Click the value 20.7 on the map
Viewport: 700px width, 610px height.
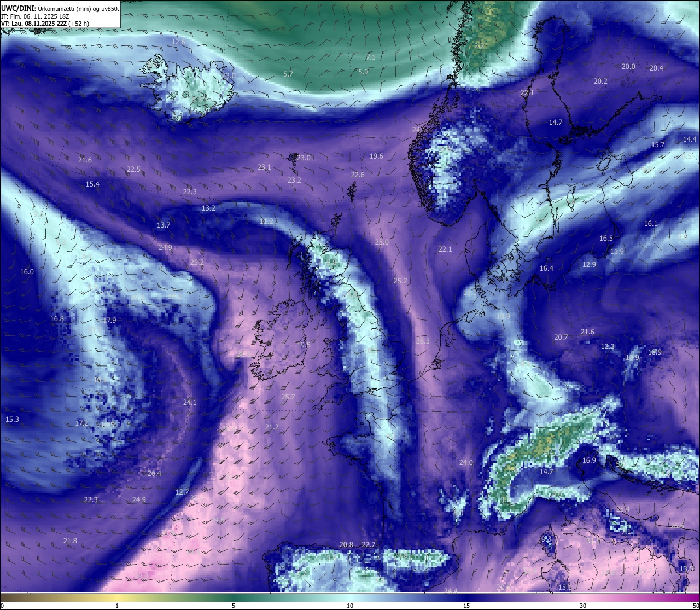tap(561, 338)
